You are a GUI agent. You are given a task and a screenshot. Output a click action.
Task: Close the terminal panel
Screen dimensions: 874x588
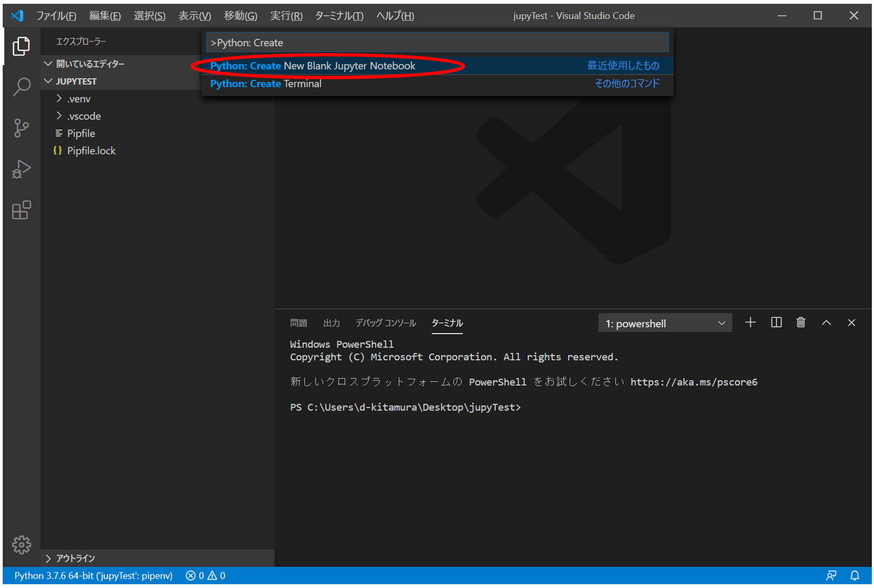852,323
